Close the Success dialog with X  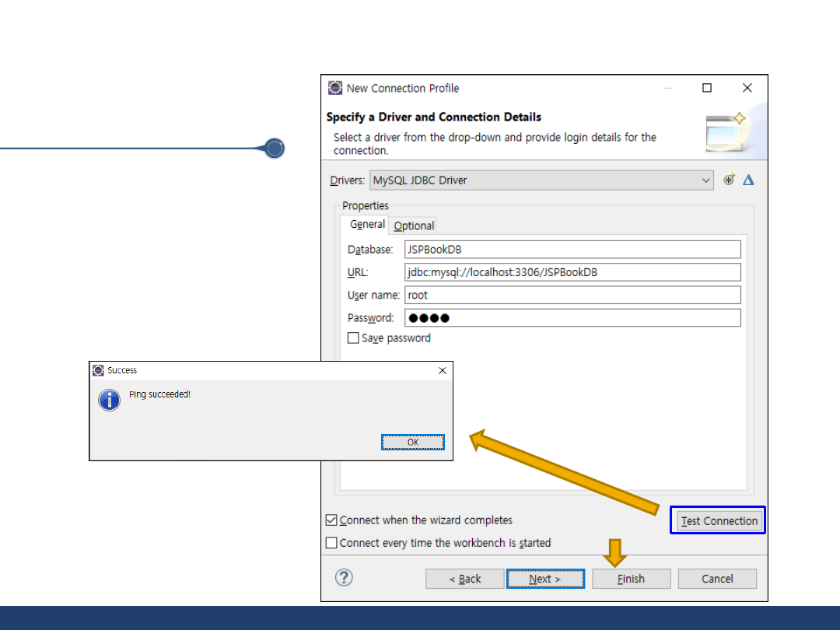pyautogui.click(x=442, y=371)
